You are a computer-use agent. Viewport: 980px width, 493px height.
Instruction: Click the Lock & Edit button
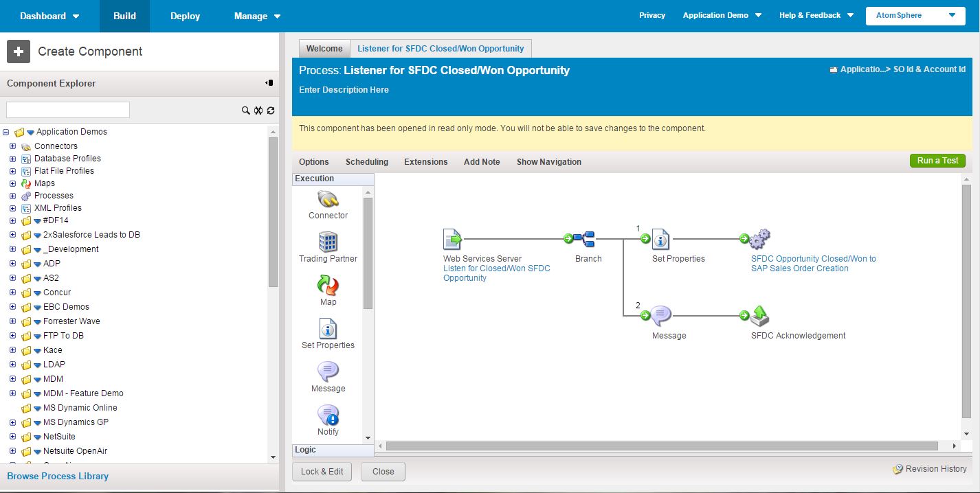[x=322, y=472]
